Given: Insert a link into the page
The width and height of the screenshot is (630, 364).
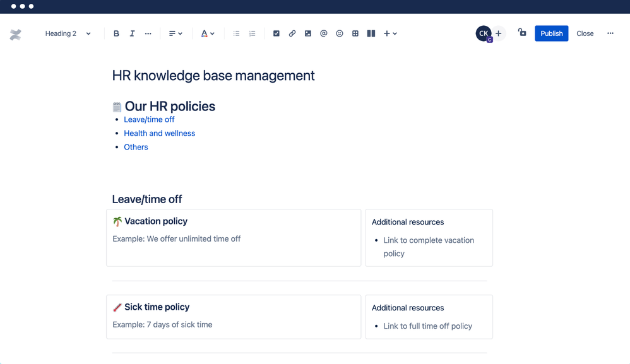Looking at the screenshot, I should [x=292, y=33].
